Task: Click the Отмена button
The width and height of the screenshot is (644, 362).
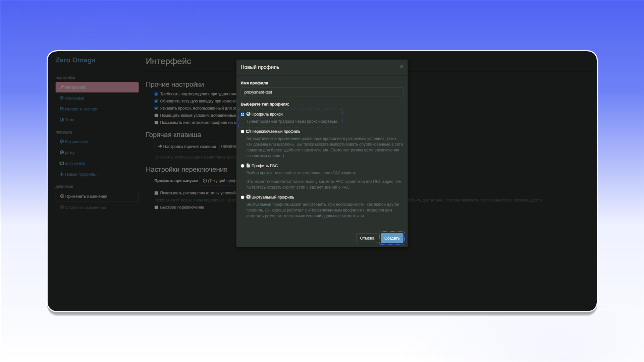Action: pos(367,238)
